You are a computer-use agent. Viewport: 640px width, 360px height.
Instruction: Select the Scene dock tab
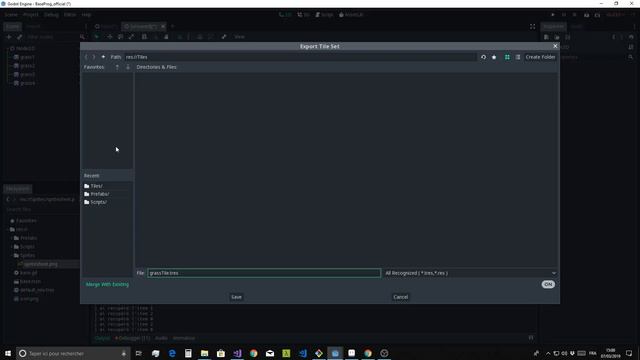click(13, 27)
